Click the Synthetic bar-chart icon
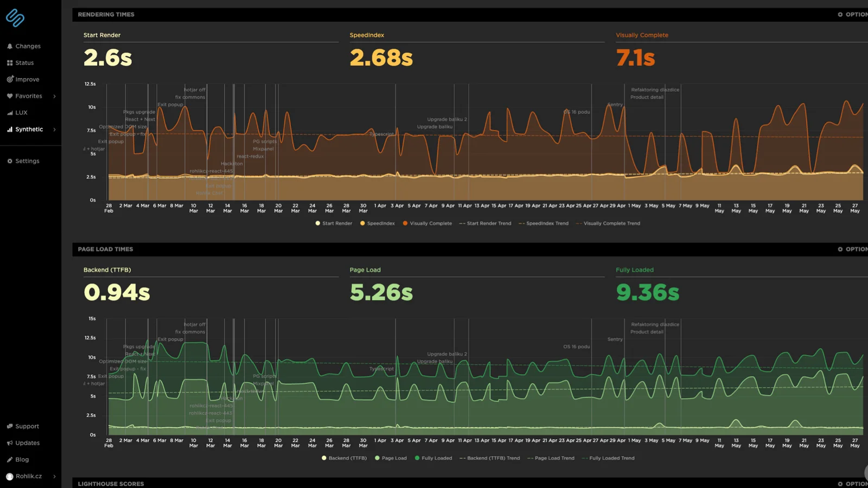The image size is (868, 488). click(x=9, y=129)
